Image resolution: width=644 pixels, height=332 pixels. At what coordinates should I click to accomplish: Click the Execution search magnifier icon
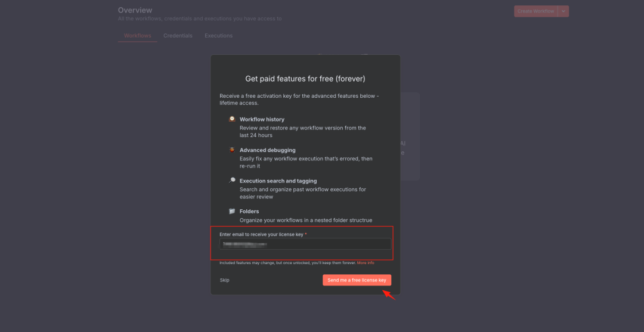[x=232, y=181]
